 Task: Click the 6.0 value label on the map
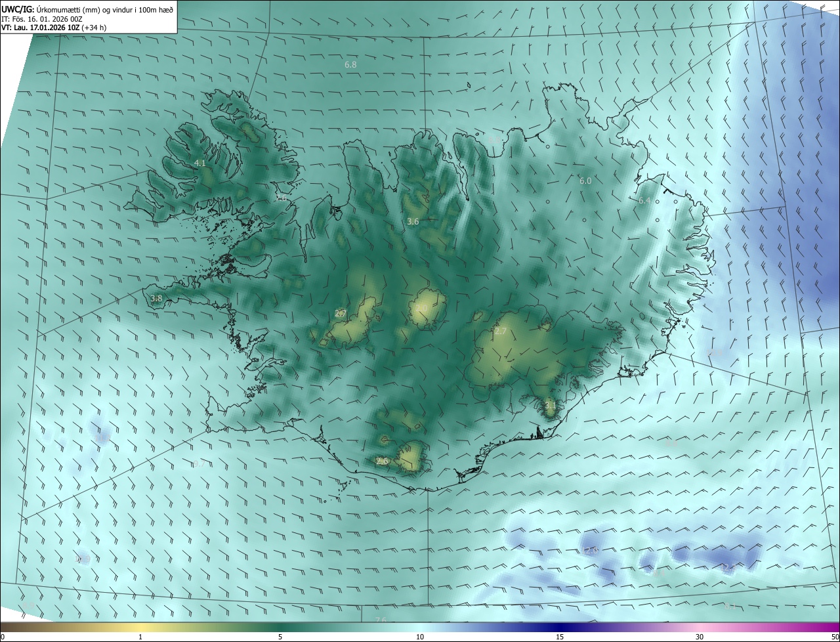585,181
